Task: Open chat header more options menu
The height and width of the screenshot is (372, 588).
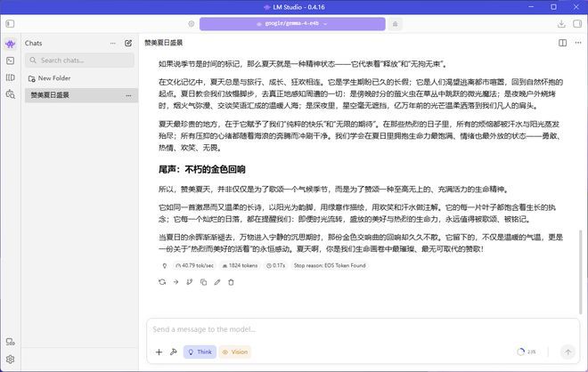Action: tap(578, 43)
